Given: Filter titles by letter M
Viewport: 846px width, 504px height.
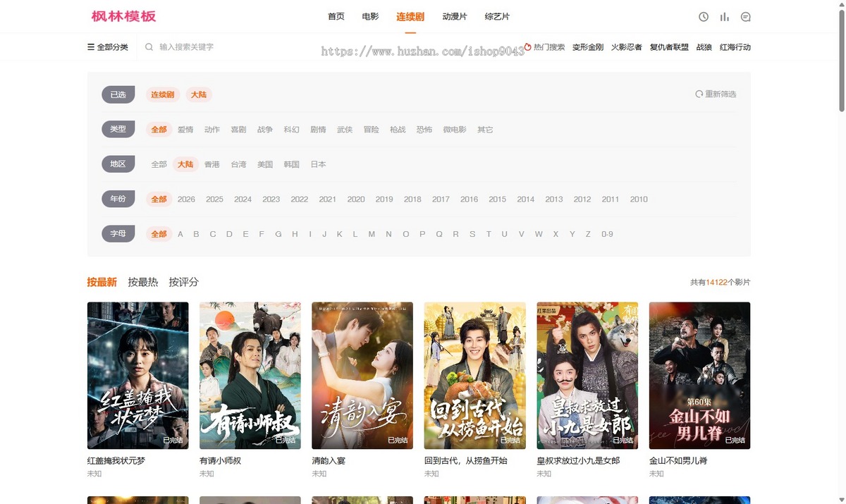Looking at the screenshot, I should point(372,234).
